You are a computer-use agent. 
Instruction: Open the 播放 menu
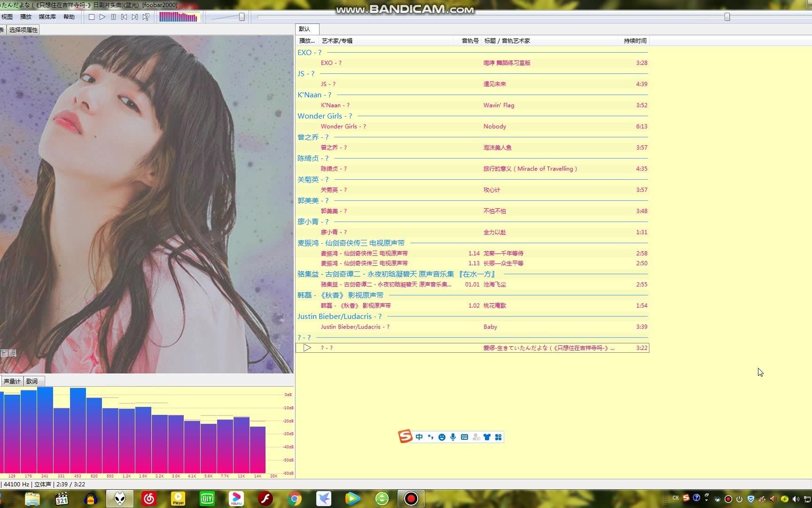point(25,16)
